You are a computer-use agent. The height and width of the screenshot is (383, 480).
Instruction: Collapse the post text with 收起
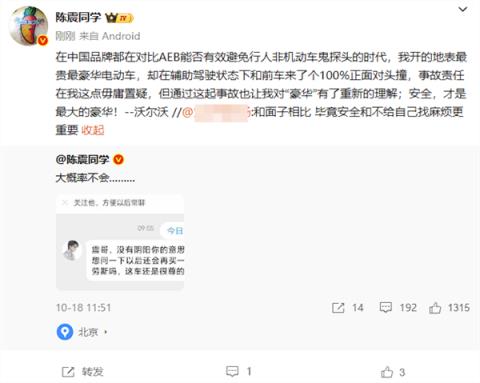click(93, 130)
